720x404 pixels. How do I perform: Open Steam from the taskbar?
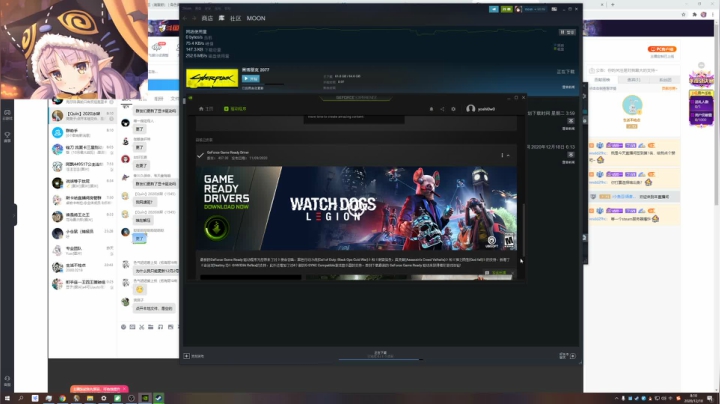pos(158,398)
